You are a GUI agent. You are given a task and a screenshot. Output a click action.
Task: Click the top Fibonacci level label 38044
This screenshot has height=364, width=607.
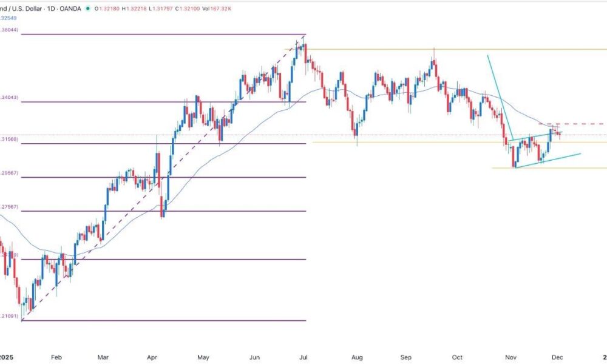(x=10, y=30)
